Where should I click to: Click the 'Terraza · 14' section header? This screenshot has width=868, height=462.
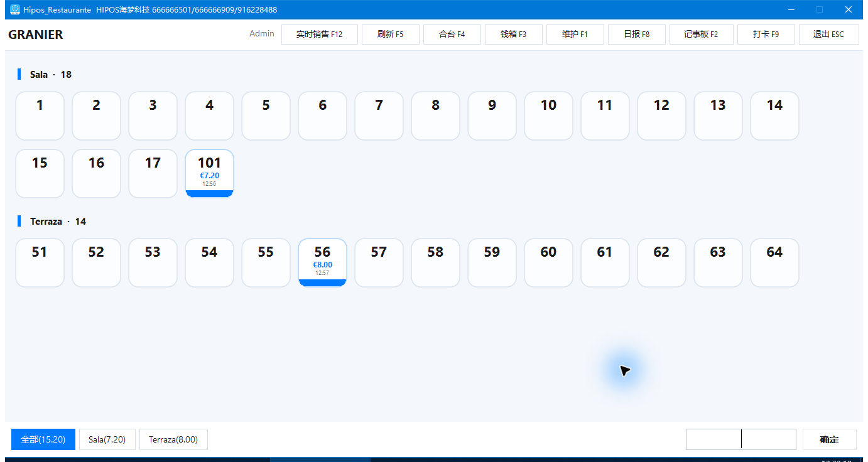point(58,222)
